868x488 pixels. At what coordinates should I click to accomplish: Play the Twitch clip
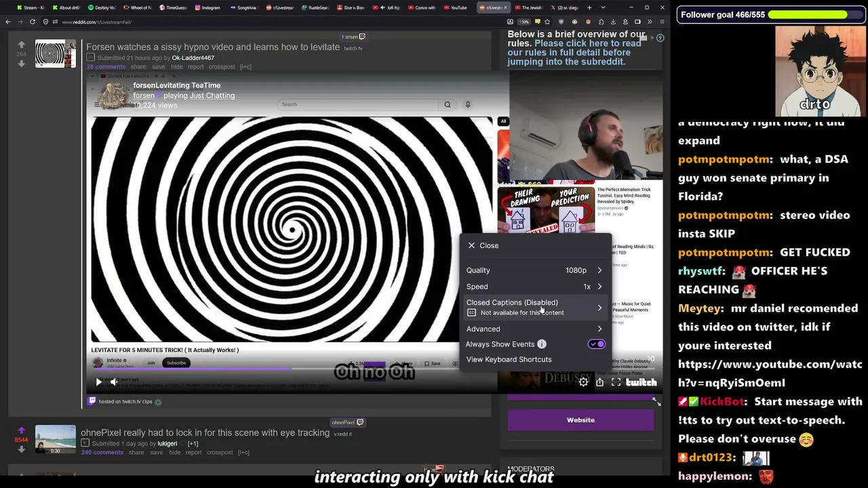click(98, 382)
